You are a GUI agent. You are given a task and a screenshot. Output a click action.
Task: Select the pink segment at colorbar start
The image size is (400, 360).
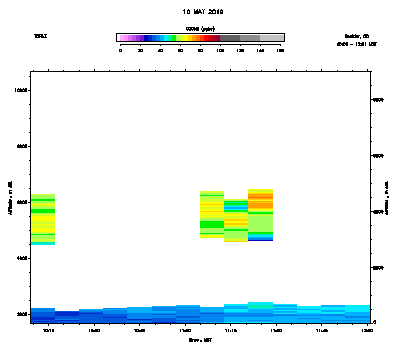122,38
